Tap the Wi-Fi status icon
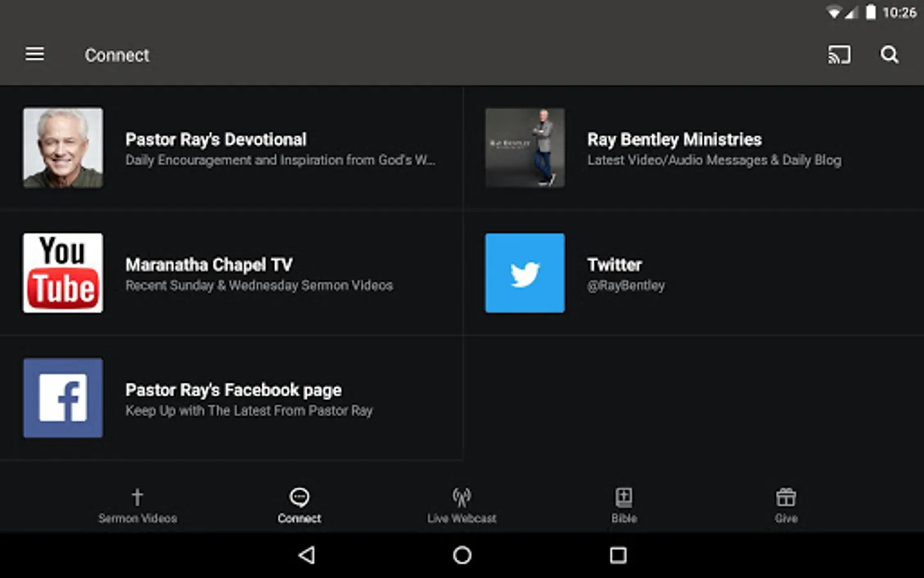The width and height of the screenshot is (924, 578). point(834,12)
